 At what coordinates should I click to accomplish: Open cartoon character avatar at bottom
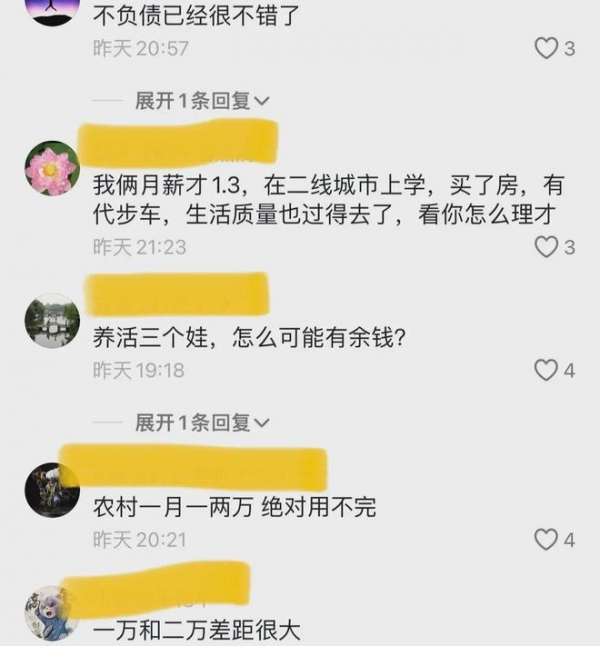(52, 613)
